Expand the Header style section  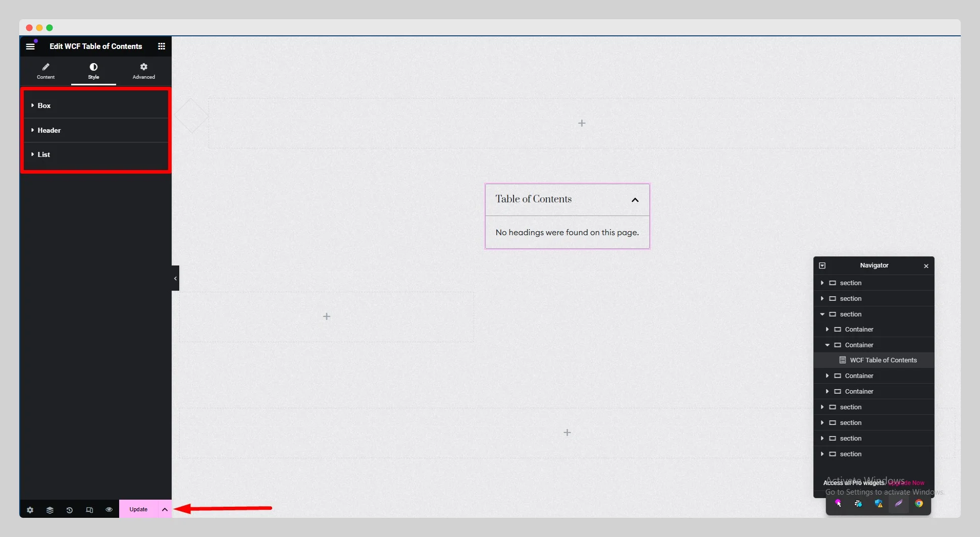(96, 130)
